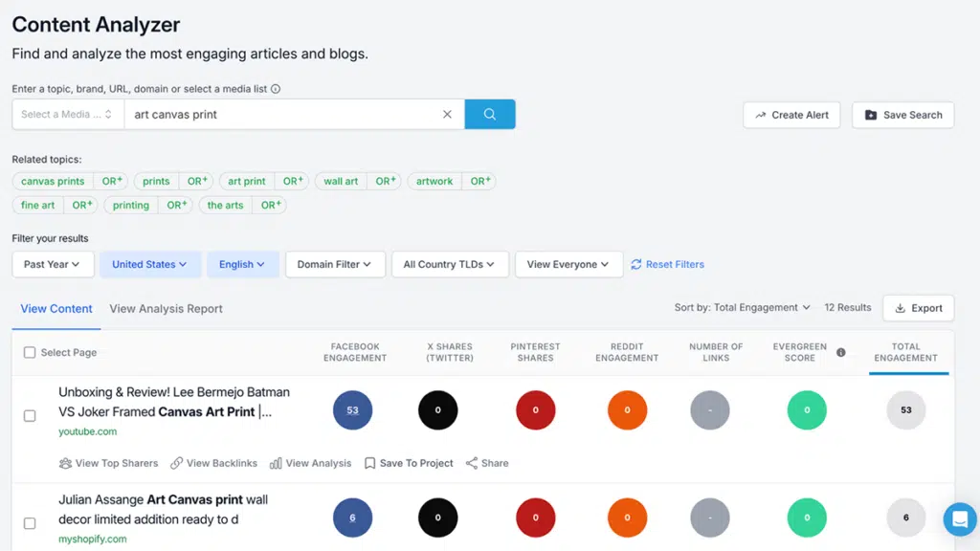Clear the search field using the X icon
The height and width of the screenshot is (551, 980).
(447, 113)
